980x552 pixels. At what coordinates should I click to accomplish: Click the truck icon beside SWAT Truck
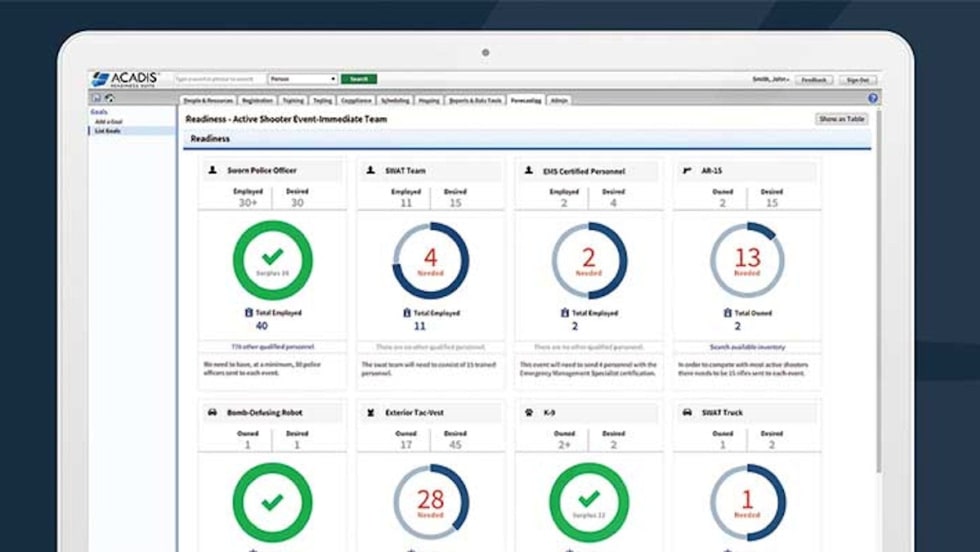pyautogui.click(x=688, y=412)
